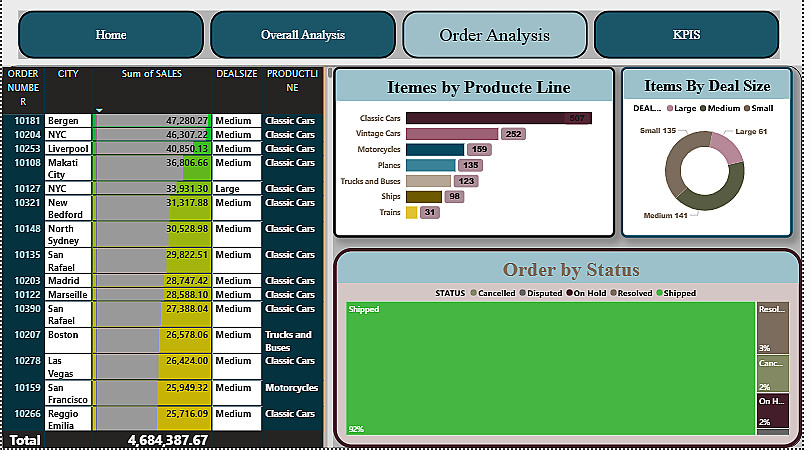Click the North Sydney city cell
Viewport: 810px width, 450px height.
[68, 234]
